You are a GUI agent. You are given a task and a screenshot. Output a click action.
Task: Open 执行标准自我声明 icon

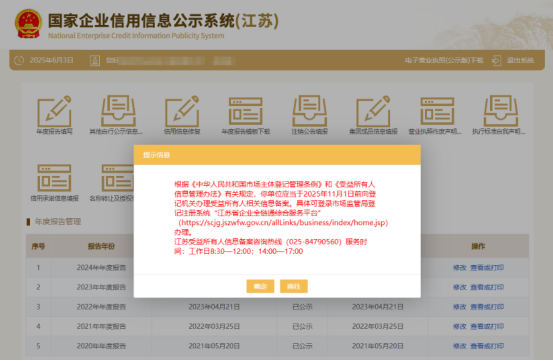click(500, 111)
